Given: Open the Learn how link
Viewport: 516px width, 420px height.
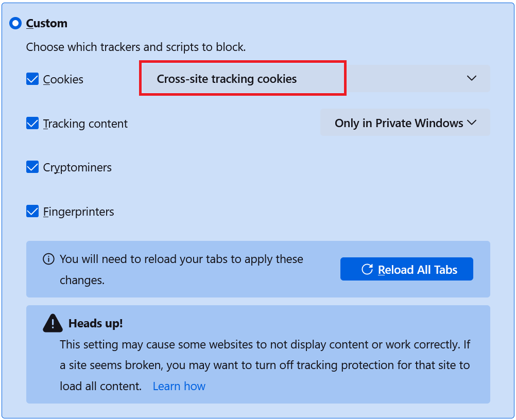Looking at the screenshot, I should coord(179,386).
